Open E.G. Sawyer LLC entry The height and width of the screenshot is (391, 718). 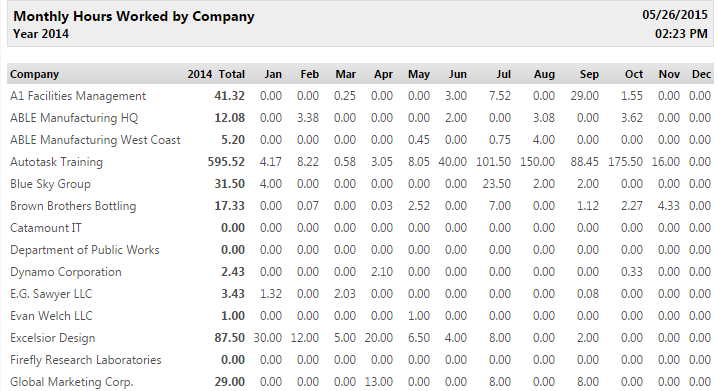tap(51, 294)
